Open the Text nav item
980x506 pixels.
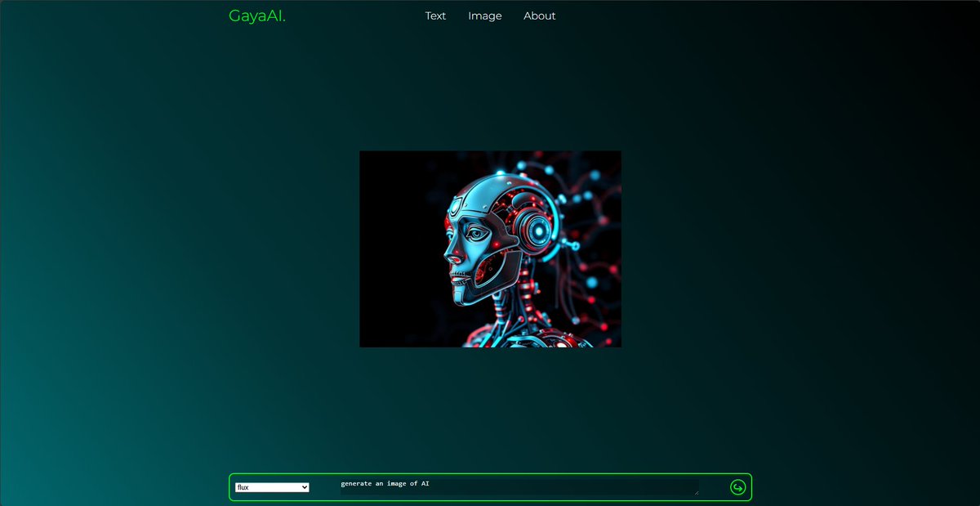click(x=435, y=16)
